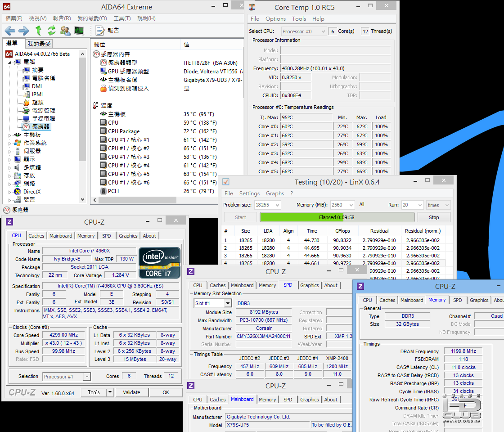
Task: Click the 報告 report icon in toolbar
Action: [x=100, y=31]
